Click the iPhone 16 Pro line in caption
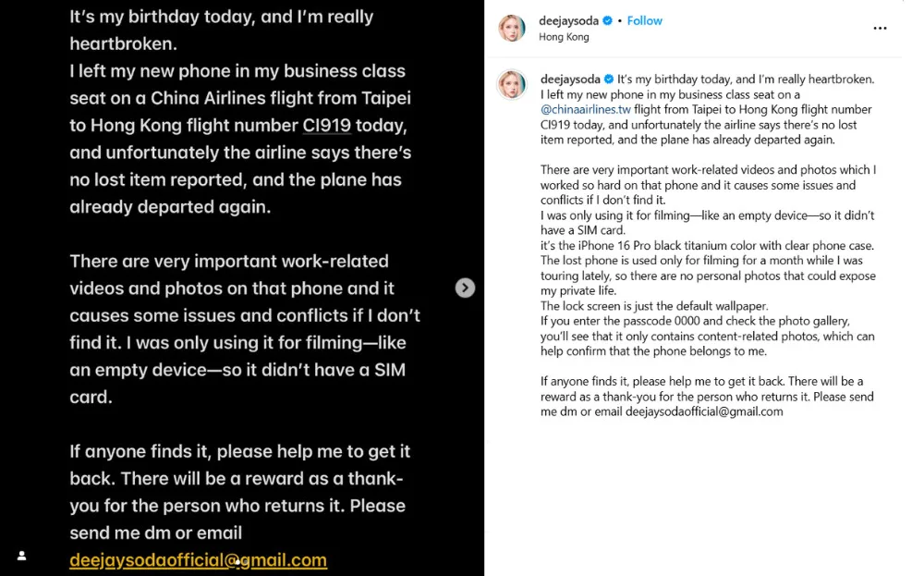This screenshot has height=576, width=924. click(706, 245)
